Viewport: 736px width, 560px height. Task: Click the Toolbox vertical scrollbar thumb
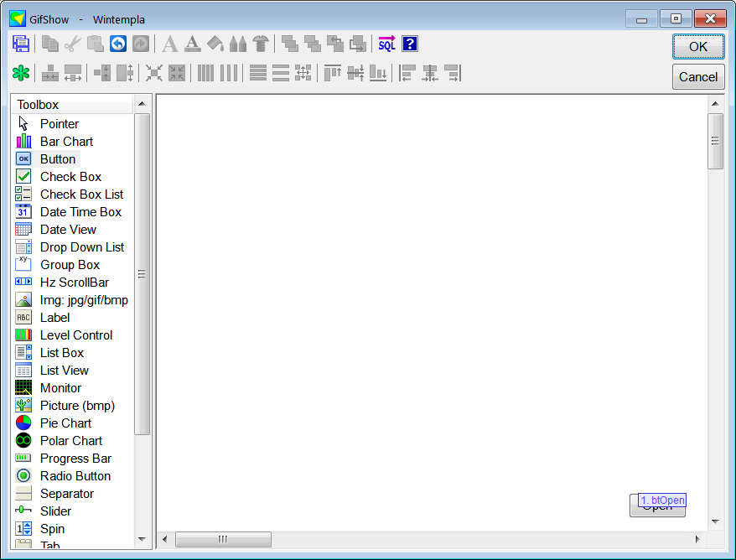tap(142, 274)
